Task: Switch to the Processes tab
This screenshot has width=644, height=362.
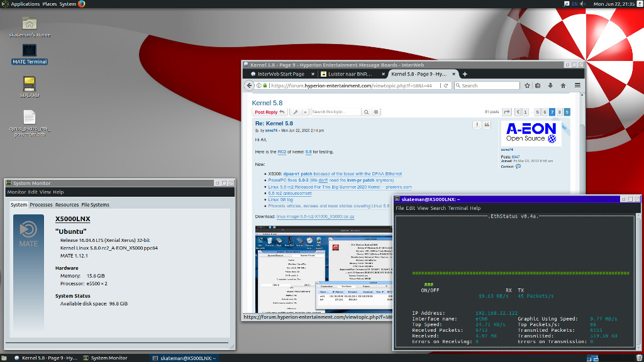Action: (x=41, y=204)
